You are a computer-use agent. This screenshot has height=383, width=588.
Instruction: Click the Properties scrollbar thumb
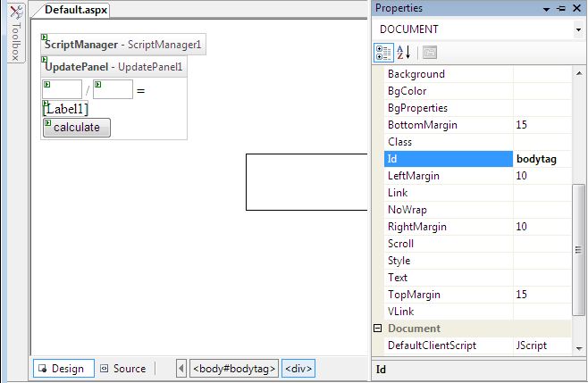[x=578, y=250]
